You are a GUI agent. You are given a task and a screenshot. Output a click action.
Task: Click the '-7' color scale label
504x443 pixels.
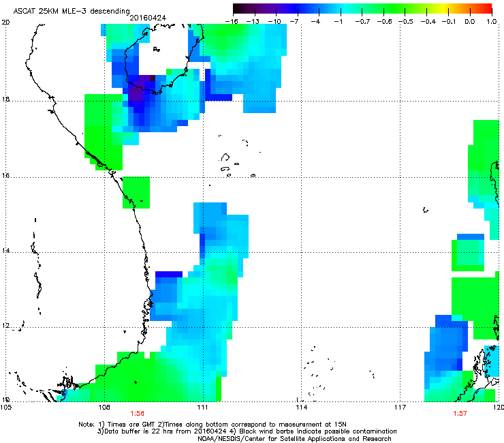[294, 22]
